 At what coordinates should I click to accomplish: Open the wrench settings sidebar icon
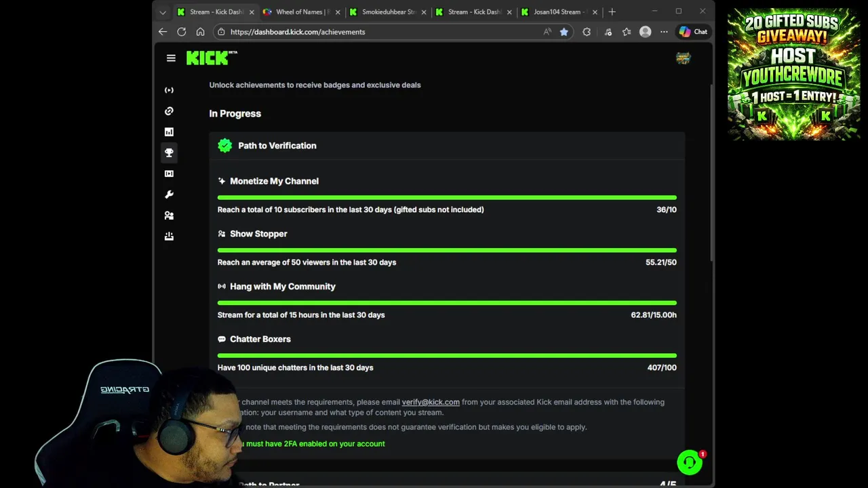click(169, 195)
